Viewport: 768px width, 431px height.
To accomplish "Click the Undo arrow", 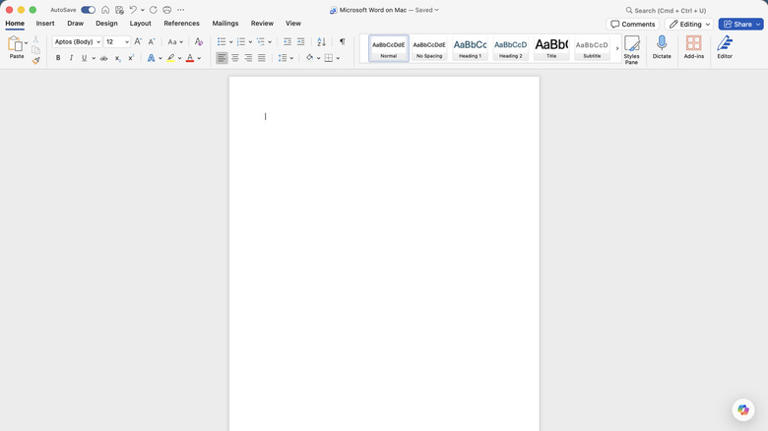I will tap(133, 10).
